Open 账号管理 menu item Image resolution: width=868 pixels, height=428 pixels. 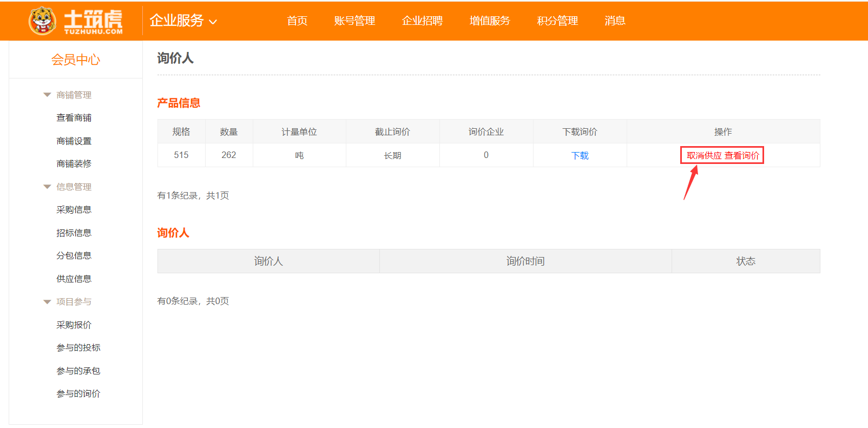tap(354, 21)
